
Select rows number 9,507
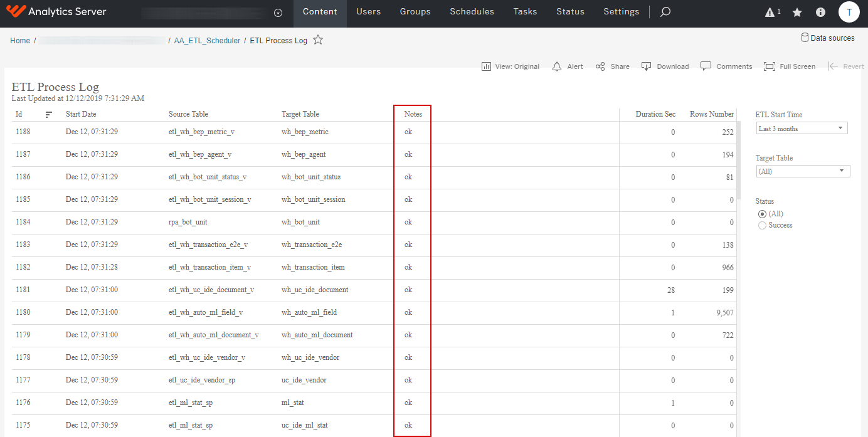click(724, 313)
